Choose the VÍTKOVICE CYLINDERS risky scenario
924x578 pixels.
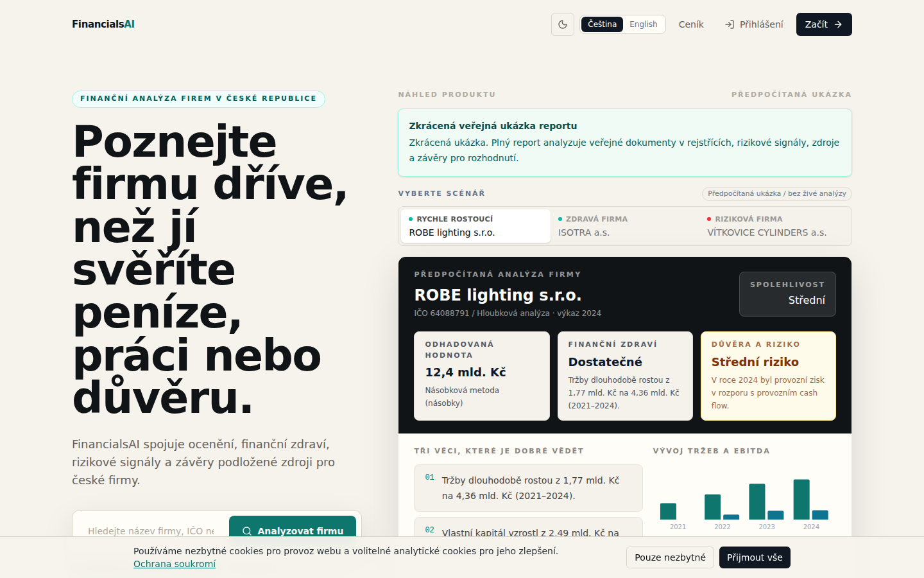coord(774,226)
